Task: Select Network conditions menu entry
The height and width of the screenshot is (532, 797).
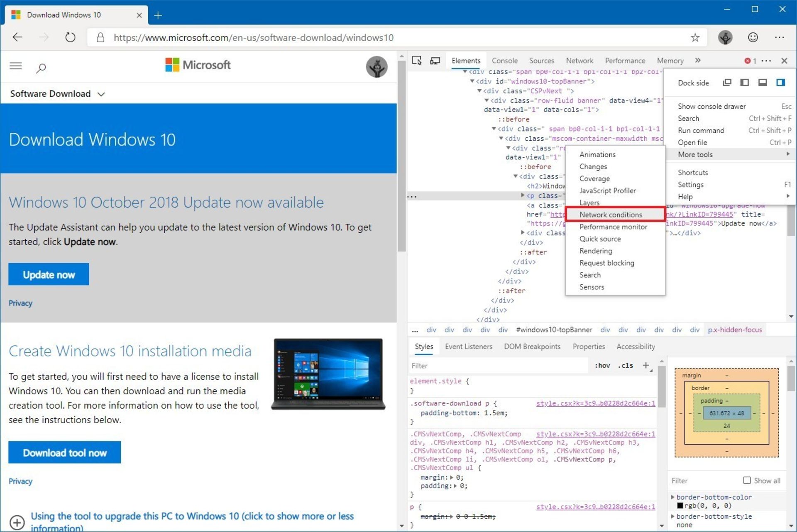Action: point(611,215)
